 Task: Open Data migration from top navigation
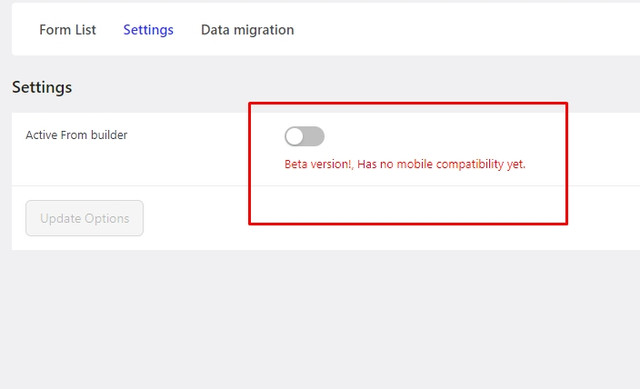coord(247,30)
